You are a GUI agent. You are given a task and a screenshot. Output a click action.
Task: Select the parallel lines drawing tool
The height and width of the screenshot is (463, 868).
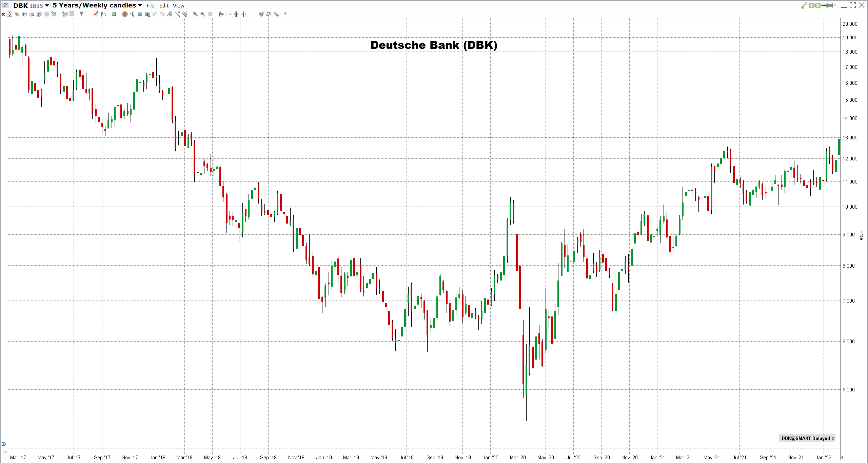point(184,14)
